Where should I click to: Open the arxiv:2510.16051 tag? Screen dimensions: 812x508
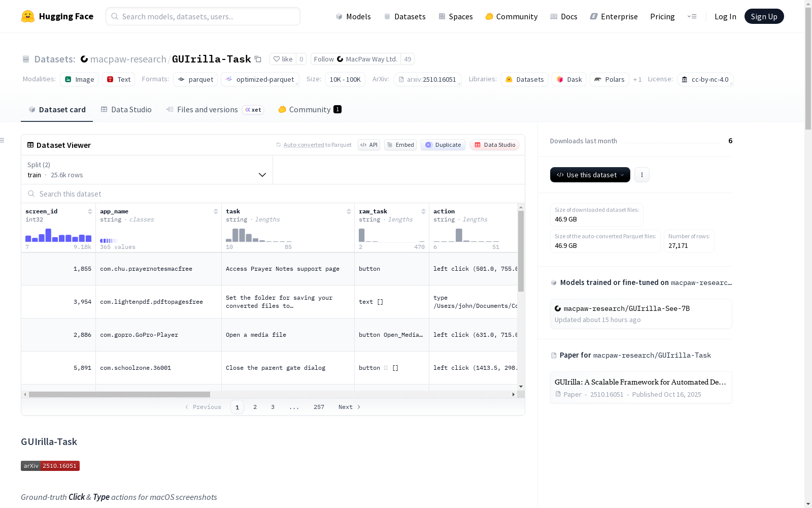[427, 79]
